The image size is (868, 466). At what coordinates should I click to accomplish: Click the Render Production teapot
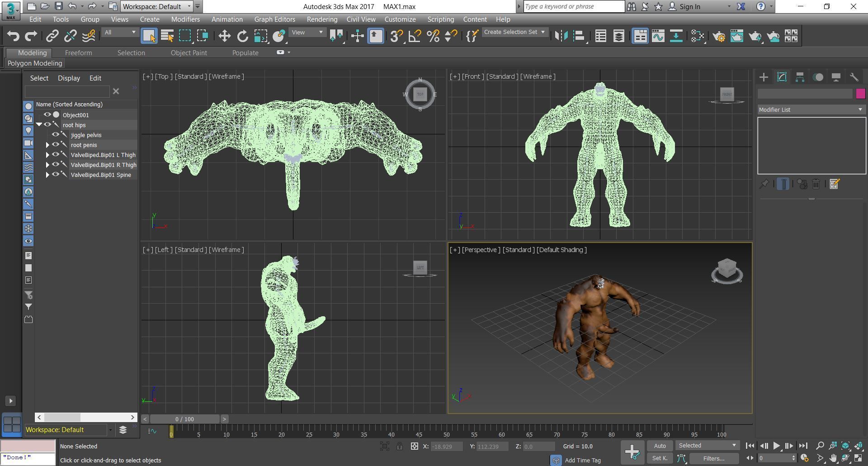(x=755, y=36)
